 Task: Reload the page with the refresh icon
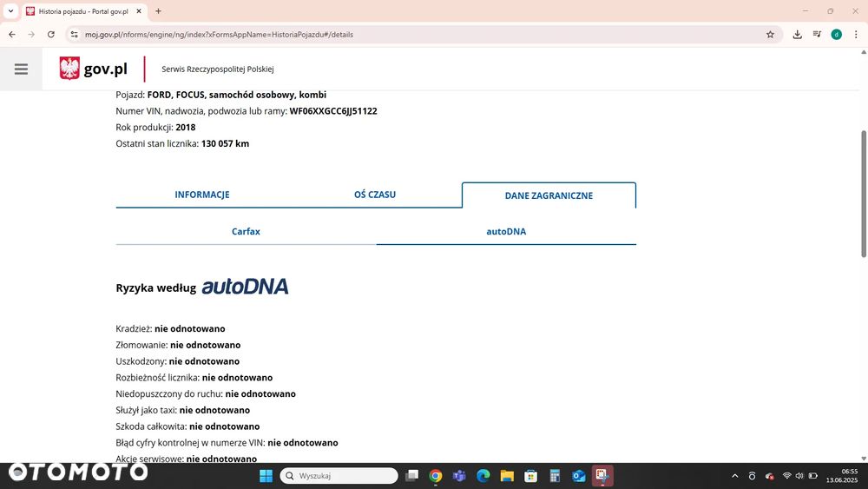[51, 35]
